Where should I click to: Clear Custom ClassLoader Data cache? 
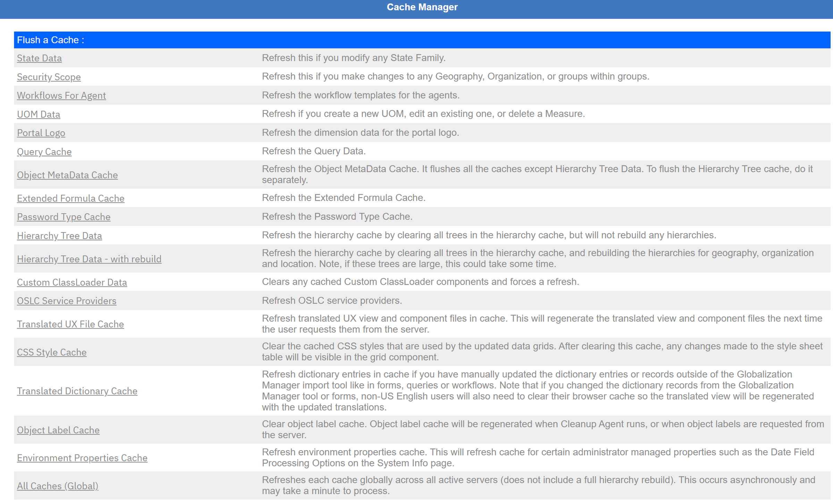pyautogui.click(x=72, y=282)
